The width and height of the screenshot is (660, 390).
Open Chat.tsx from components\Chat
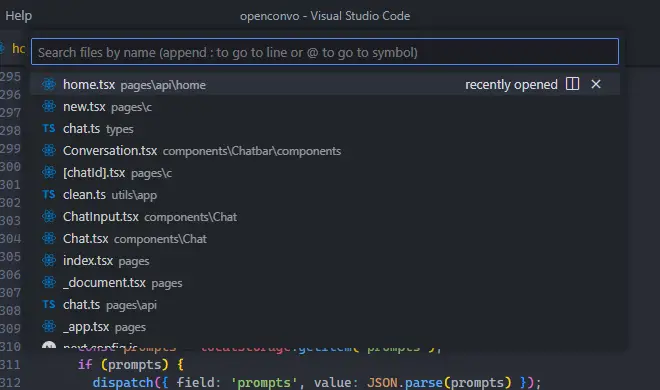pos(325,238)
